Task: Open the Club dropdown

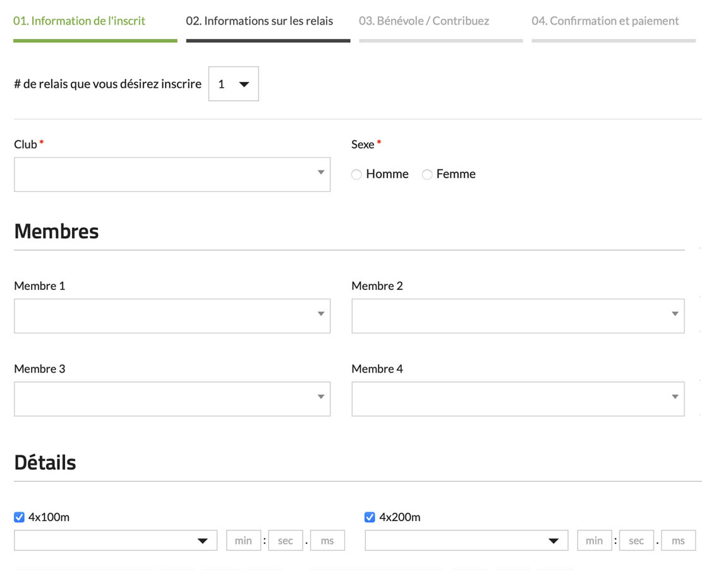Action: point(172,174)
